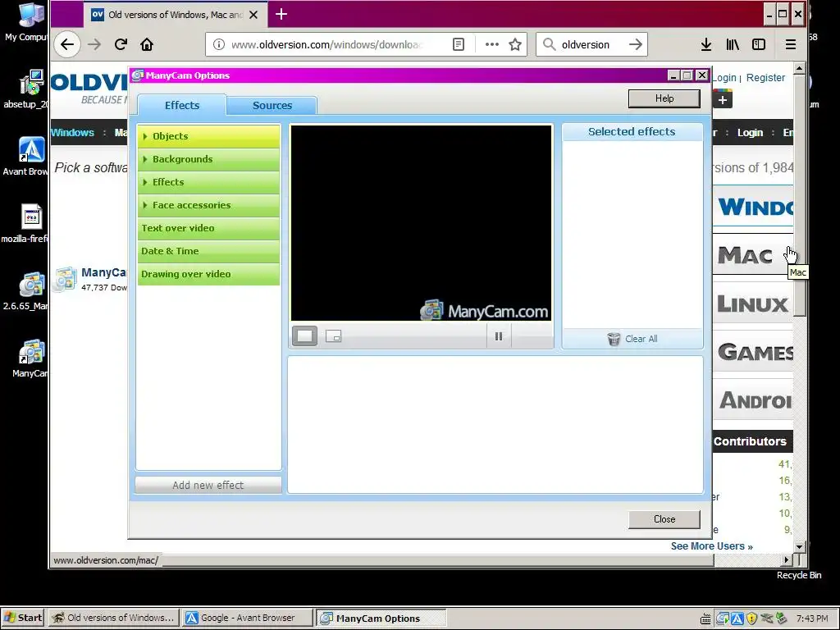Click the Help button in ManyCam Options
This screenshot has width=840, height=630.
(664, 98)
